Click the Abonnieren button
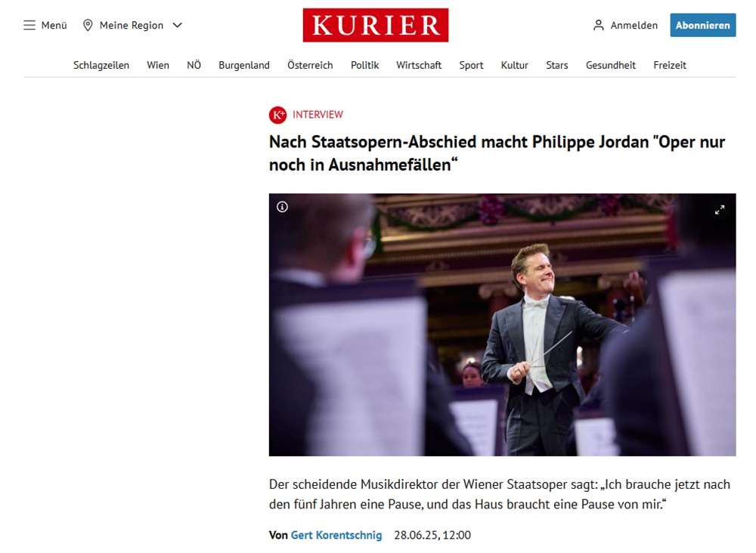The height and width of the screenshot is (553, 756). (x=703, y=25)
